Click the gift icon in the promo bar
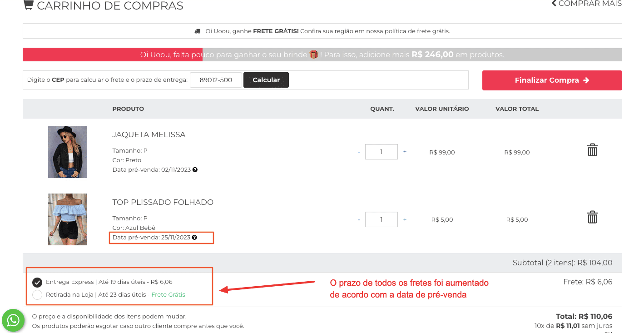This screenshot has height=333, width=644. (314, 55)
